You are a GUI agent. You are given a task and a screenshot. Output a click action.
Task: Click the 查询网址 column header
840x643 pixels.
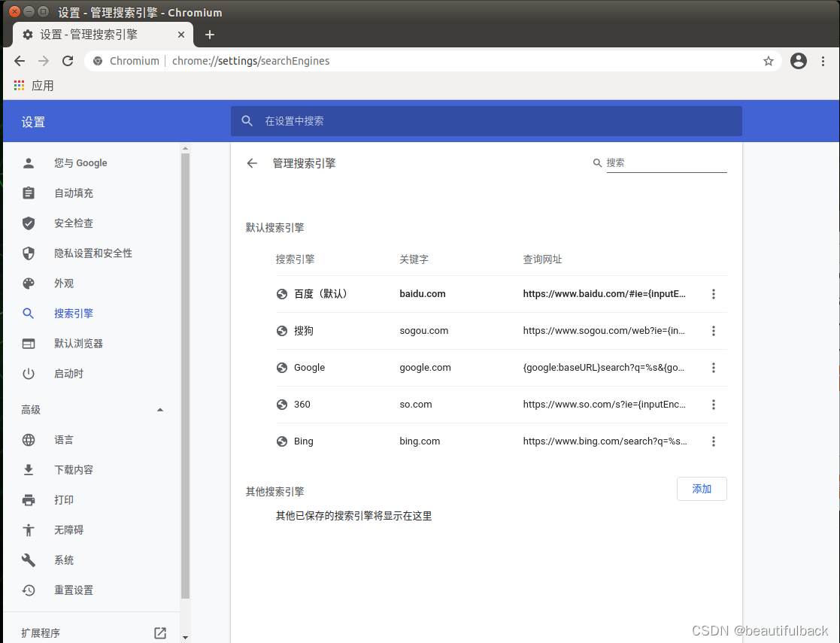point(542,260)
